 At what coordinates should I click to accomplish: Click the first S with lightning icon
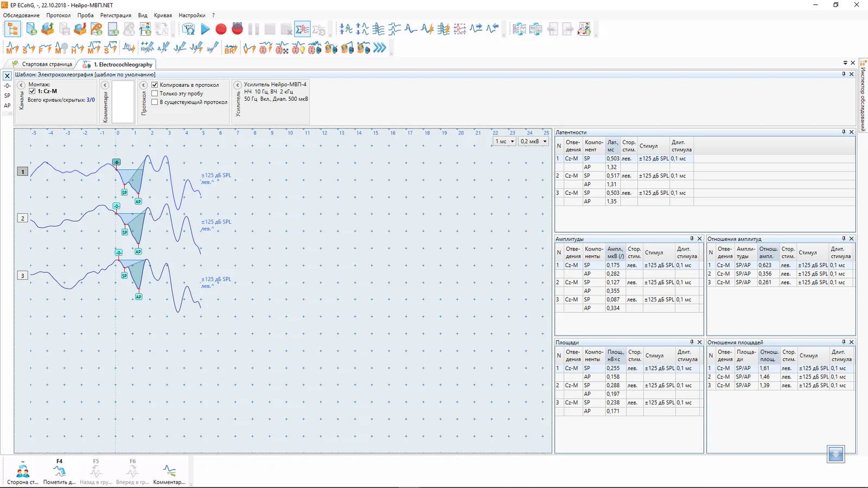[x=29, y=48]
